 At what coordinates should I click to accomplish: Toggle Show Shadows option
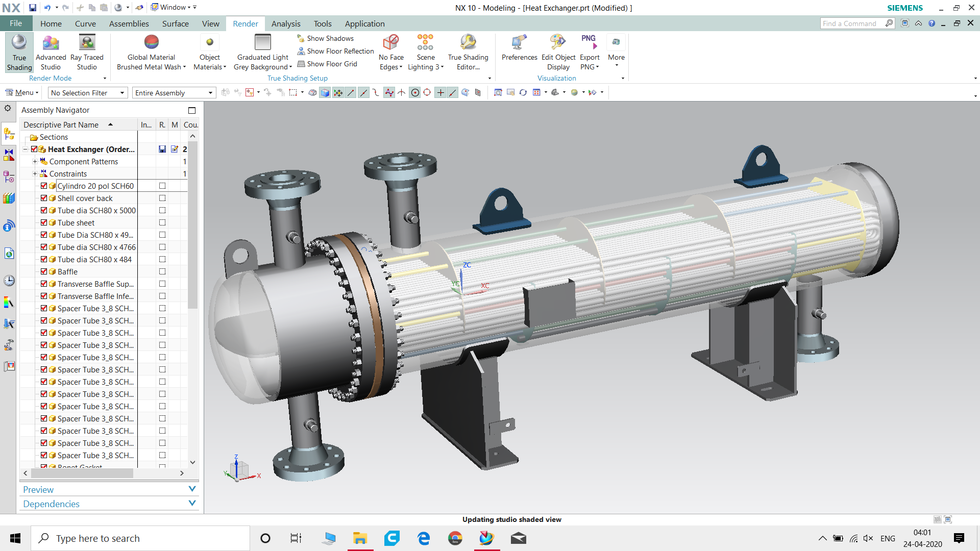326,38
